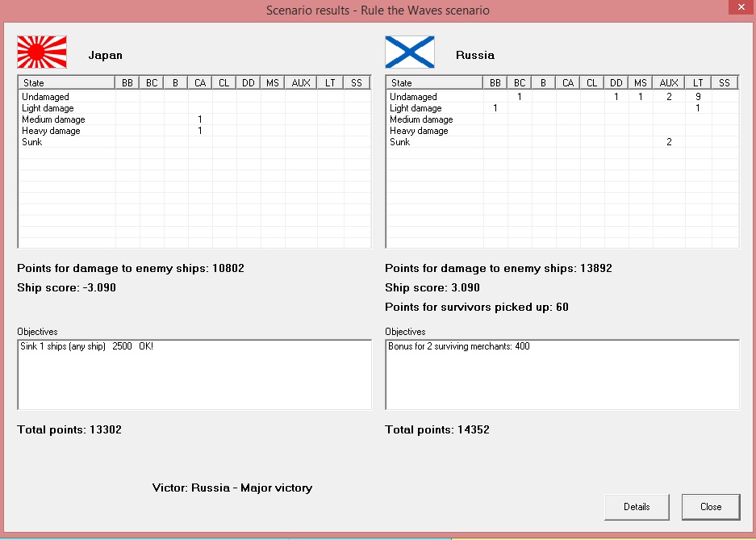The width and height of the screenshot is (756, 540).
Task: Click the SS column header in Japan's table
Action: 357,83
